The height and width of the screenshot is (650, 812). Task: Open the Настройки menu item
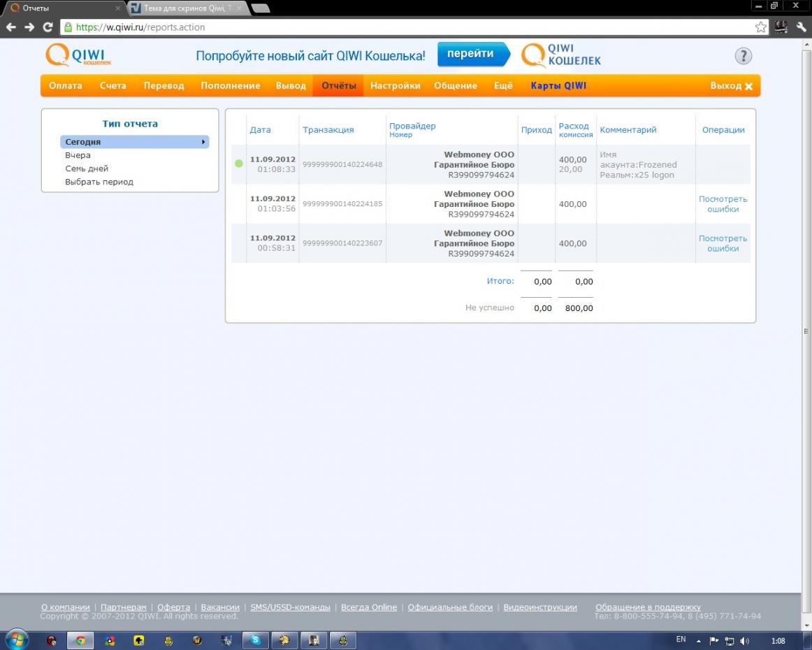click(x=395, y=86)
